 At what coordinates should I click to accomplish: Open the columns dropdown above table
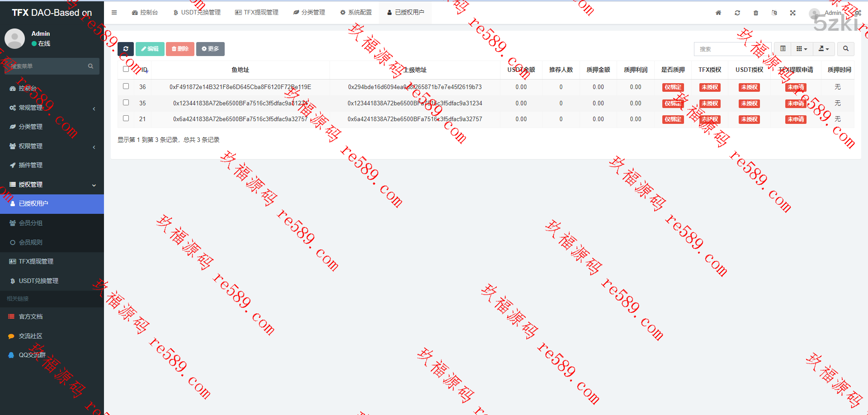coord(802,49)
